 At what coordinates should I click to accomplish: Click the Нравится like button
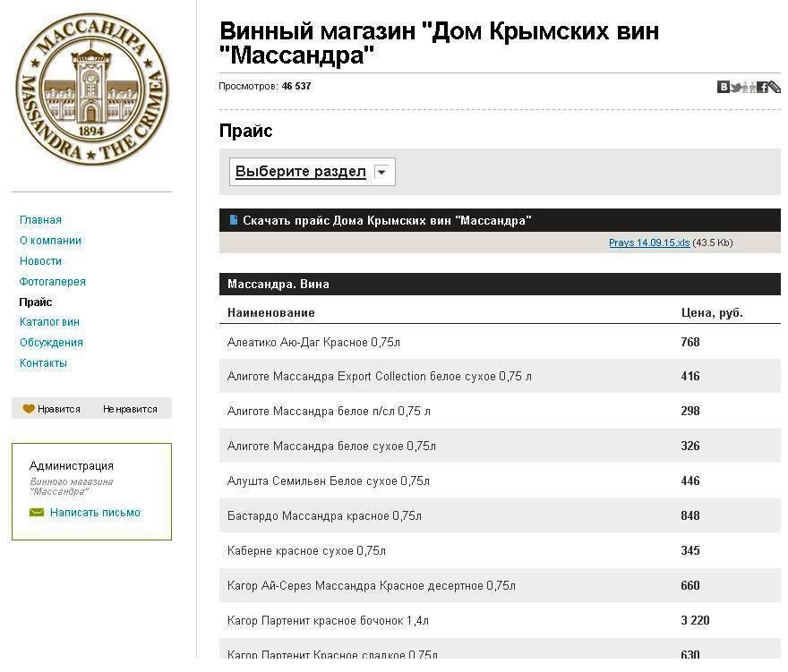[x=52, y=409]
